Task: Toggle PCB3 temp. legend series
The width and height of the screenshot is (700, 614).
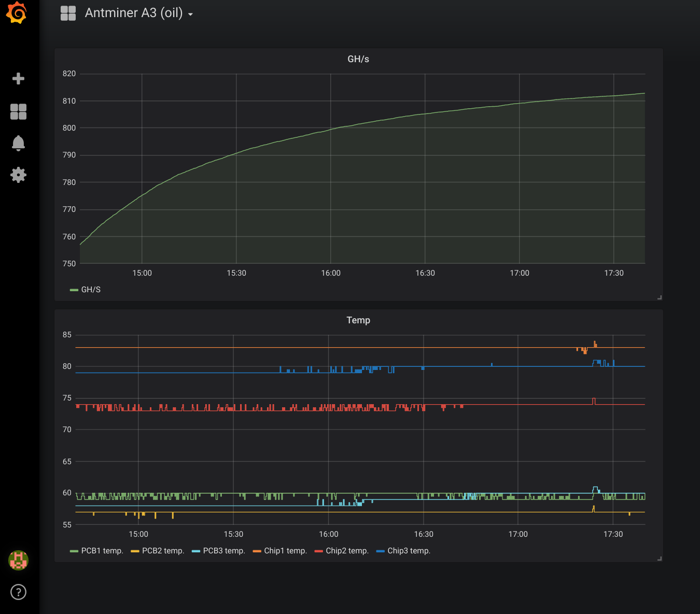Action: point(224,551)
